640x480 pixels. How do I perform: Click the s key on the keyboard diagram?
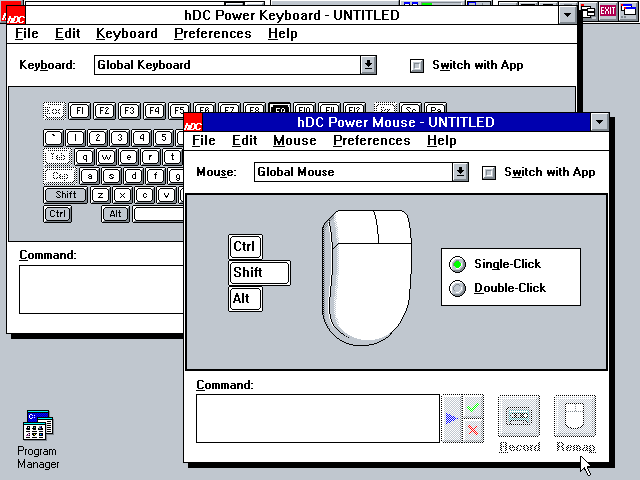pos(111,176)
